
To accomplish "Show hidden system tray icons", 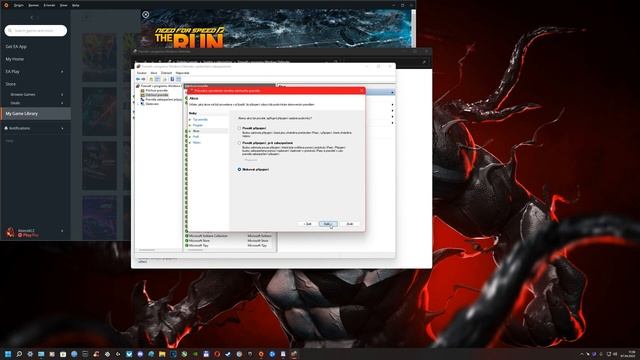I will 582,354.
